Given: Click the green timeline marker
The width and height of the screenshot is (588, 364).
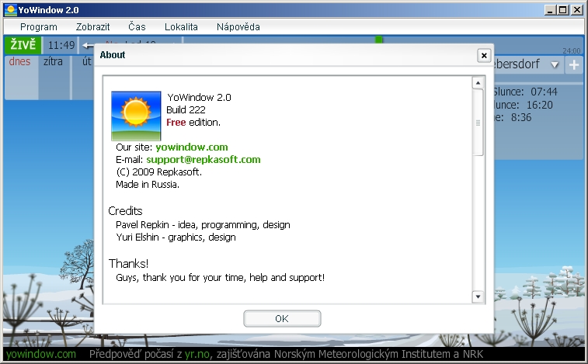Looking at the screenshot, I should tap(379, 40).
